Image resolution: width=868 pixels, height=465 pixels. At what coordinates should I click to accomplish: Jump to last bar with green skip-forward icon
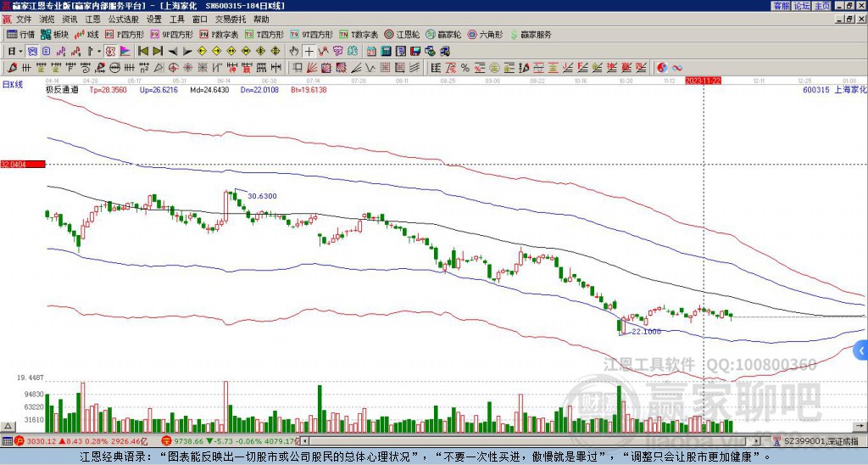(158, 52)
